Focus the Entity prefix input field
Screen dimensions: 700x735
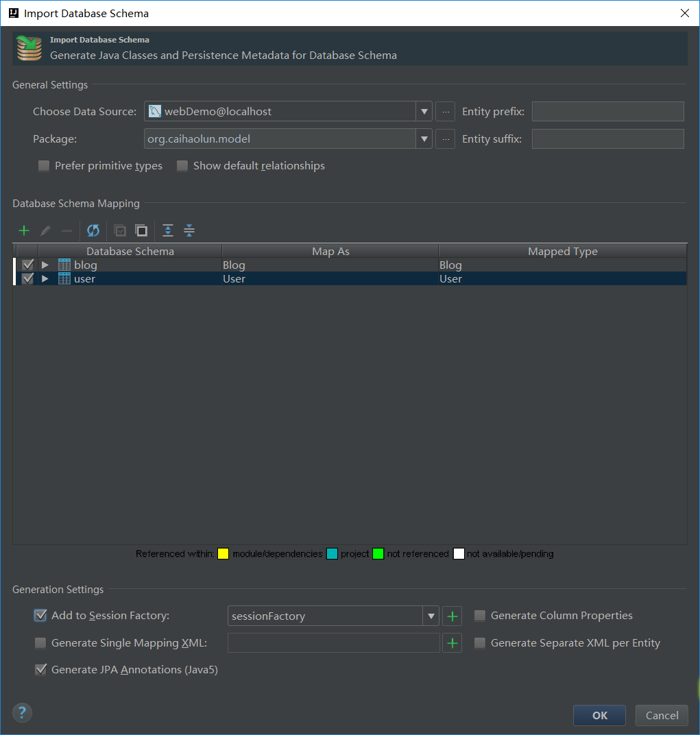coord(607,112)
